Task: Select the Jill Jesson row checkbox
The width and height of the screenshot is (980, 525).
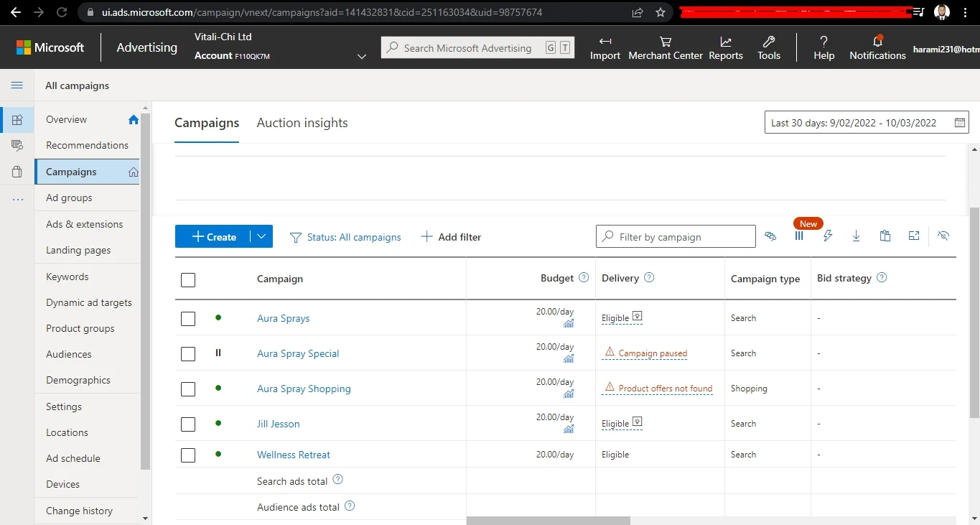Action: tap(188, 424)
